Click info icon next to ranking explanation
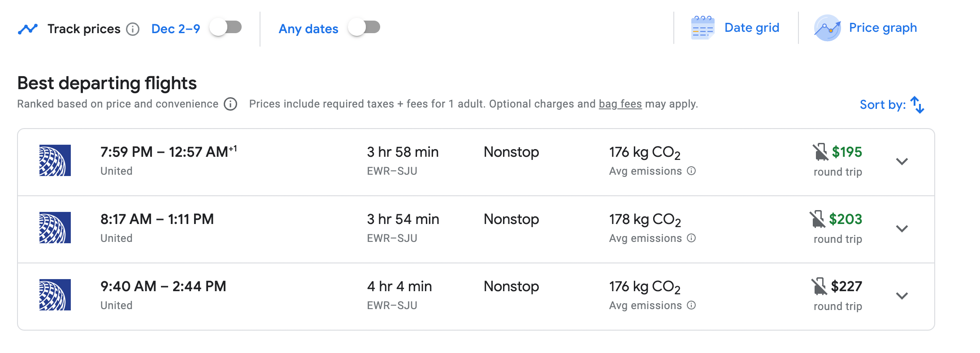The image size is (980, 353). 230,104
